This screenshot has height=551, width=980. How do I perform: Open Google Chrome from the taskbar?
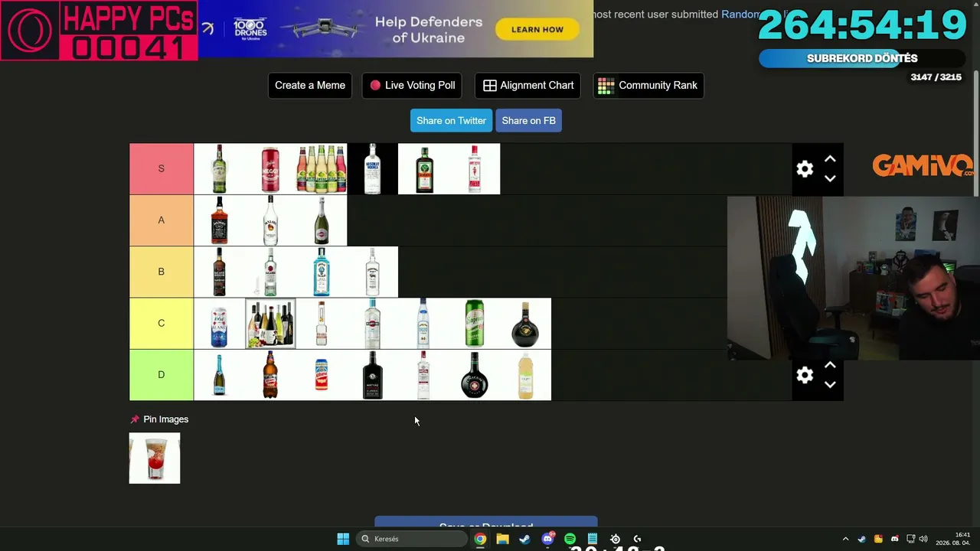coord(480,539)
